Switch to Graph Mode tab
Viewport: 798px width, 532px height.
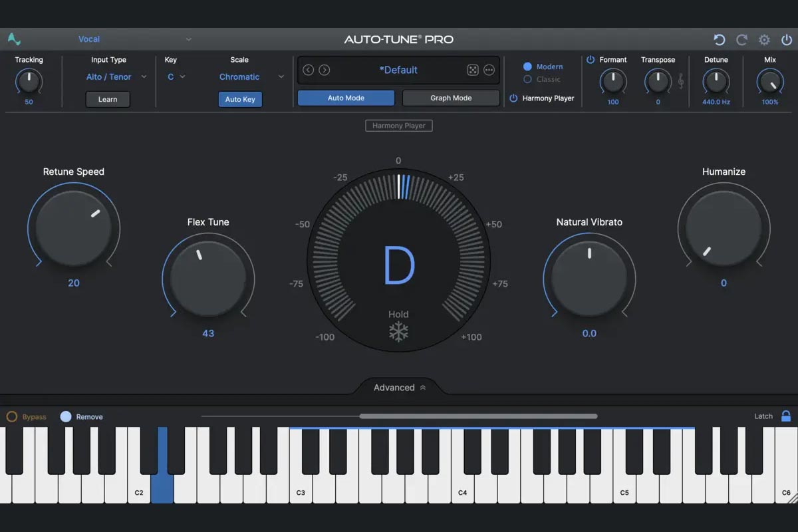point(451,97)
